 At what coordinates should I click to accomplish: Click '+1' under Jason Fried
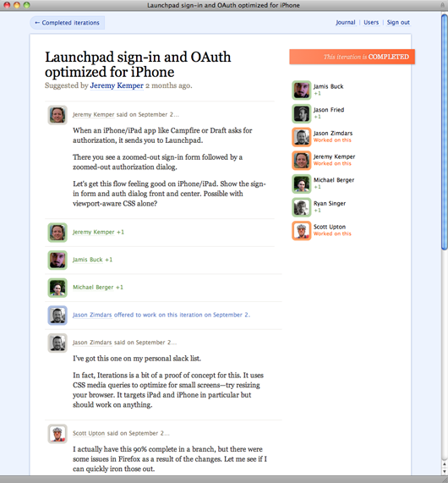[317, 117]
